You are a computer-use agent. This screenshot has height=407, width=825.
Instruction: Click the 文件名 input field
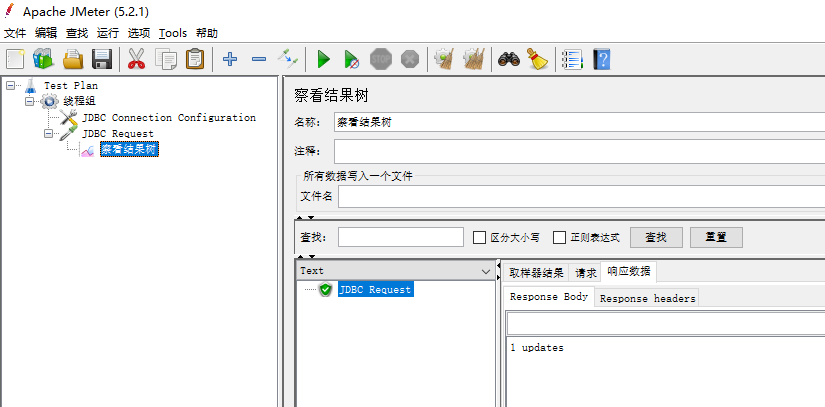pyautogui.click(x=580, y=196)
